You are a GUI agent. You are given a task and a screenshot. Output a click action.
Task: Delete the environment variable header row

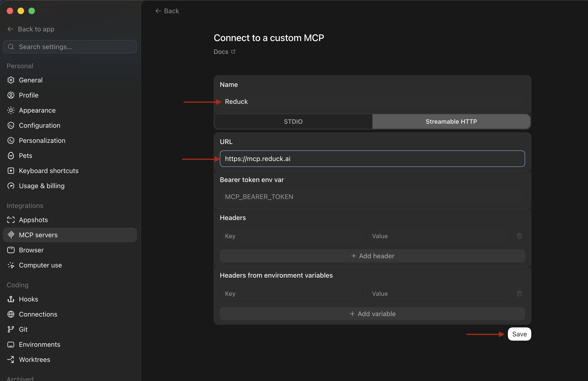[x=519, y=294]
